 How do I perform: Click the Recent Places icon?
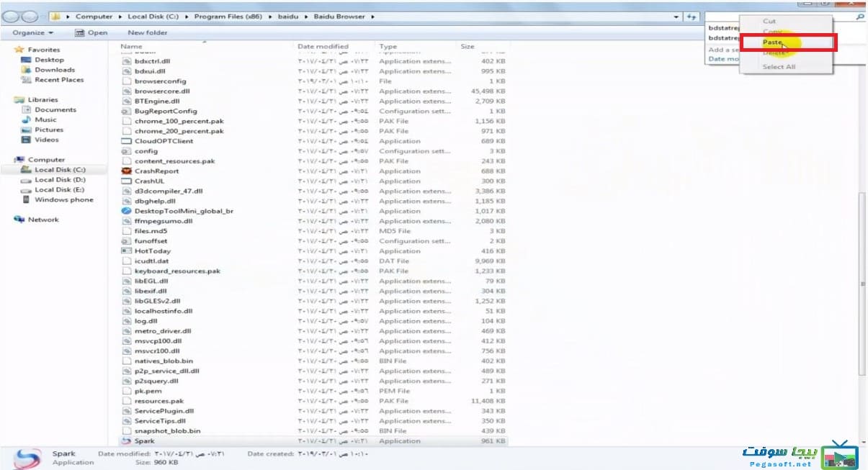(27, 80)
